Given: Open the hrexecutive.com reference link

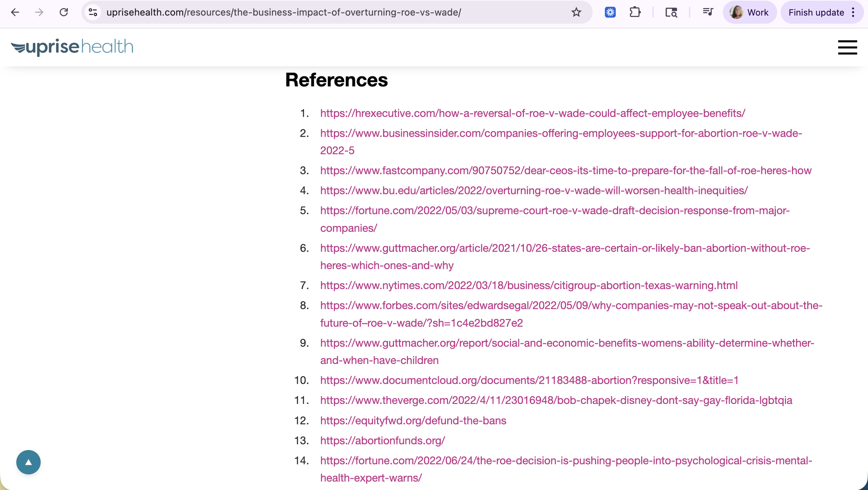Looking at the screenshot, I should click(532, 113).
